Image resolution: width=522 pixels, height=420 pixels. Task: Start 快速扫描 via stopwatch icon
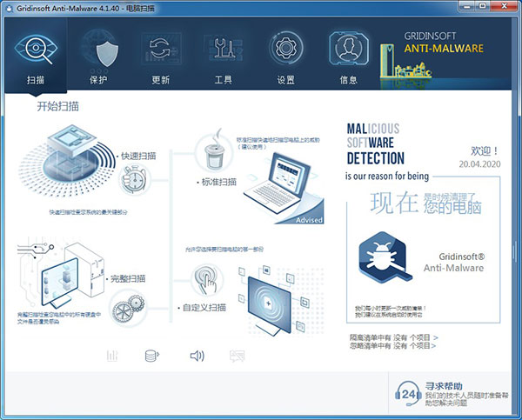point(134,180)
